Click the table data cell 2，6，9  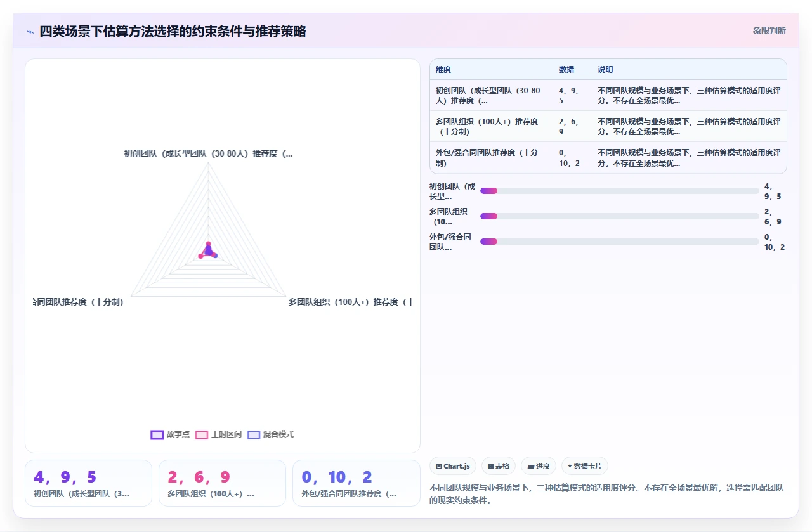pos(573,126)
